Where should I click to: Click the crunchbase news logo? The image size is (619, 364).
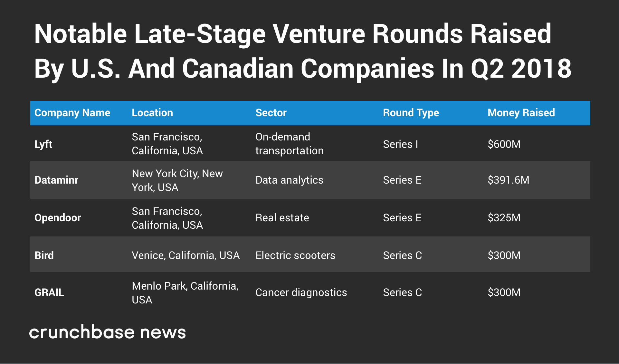pos(108,332)
